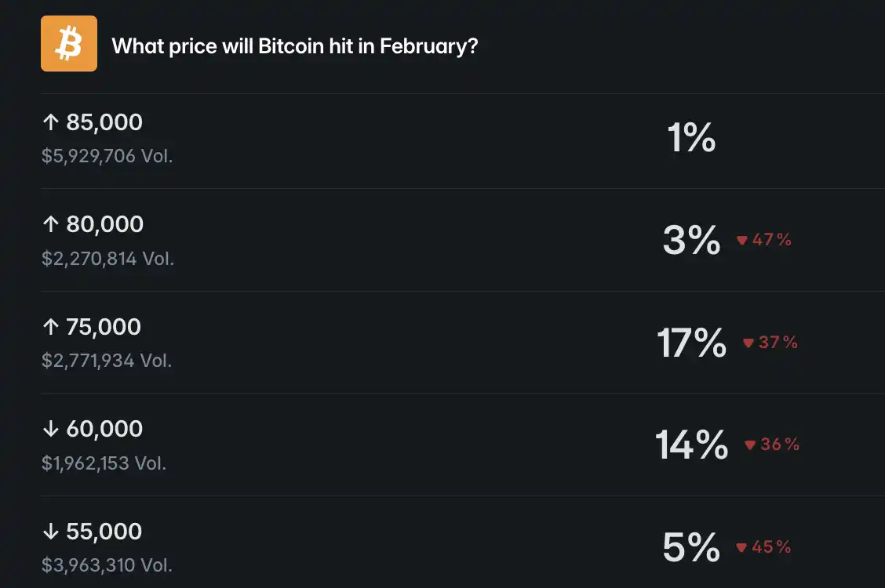
Task: Click the up arrow beside 75,000
Action: point(51,327)
